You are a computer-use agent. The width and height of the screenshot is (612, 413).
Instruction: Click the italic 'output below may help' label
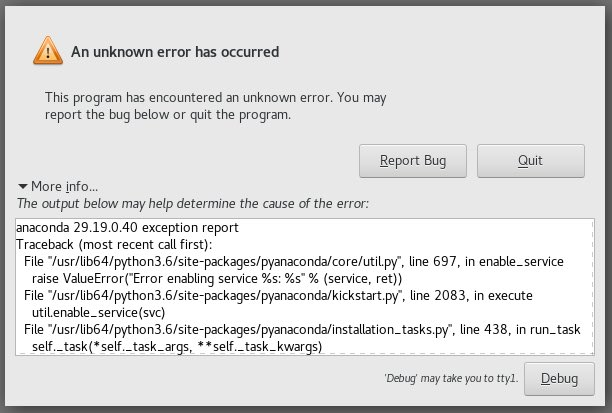[193, 203]
